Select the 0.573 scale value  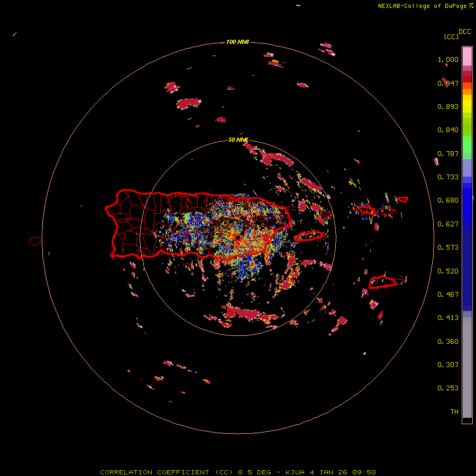coord(448,248)
